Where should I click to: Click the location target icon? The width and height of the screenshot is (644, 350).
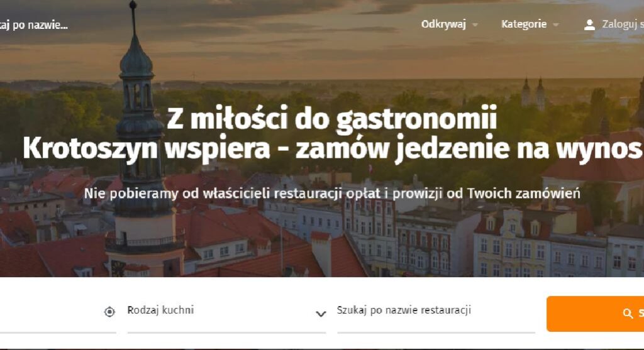click(x=109, y=312)
